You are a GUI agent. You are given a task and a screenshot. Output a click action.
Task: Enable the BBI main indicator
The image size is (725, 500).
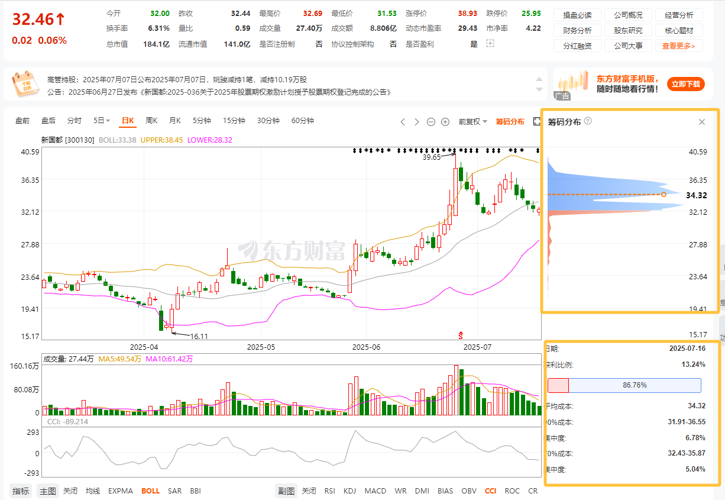[x=196, y=491]
